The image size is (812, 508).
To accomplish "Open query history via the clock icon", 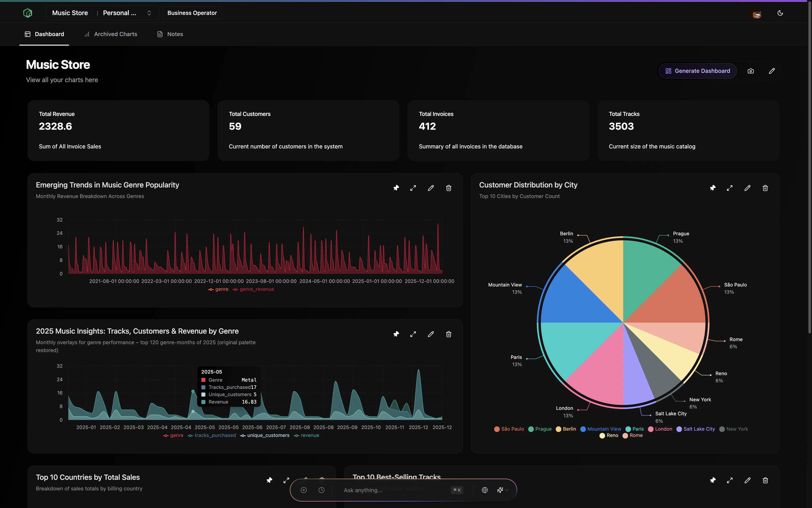I will pos(321,490).
